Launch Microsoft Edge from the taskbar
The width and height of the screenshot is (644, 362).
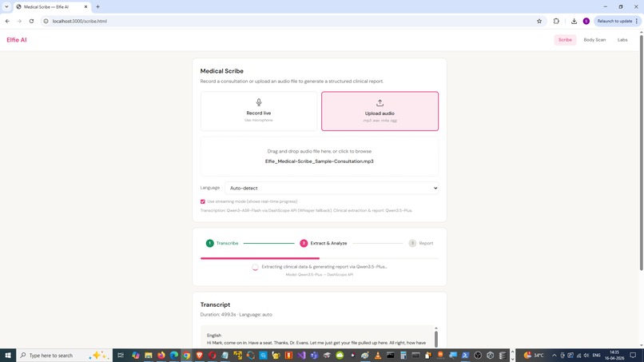173,355
